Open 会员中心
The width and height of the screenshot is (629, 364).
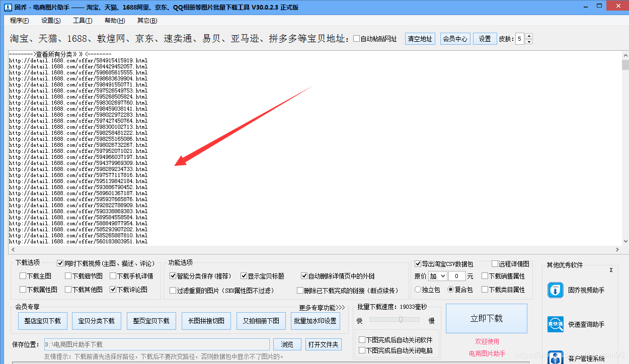point(455,39)
